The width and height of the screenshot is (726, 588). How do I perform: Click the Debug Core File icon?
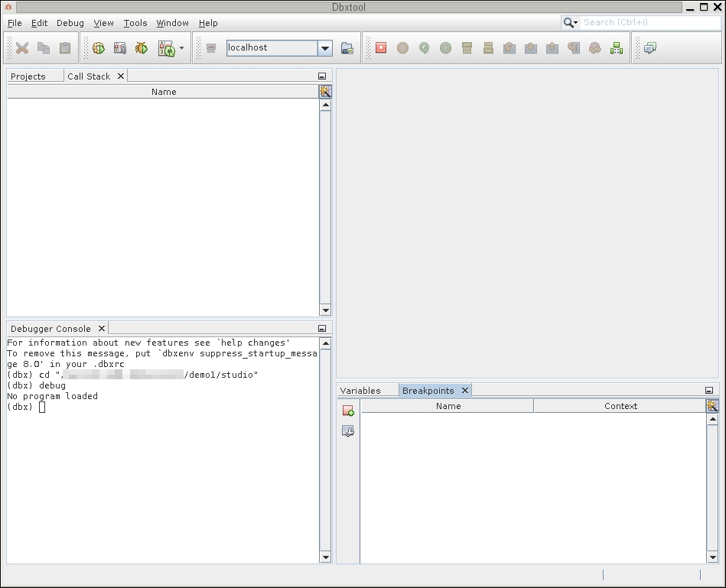point(120,47)
